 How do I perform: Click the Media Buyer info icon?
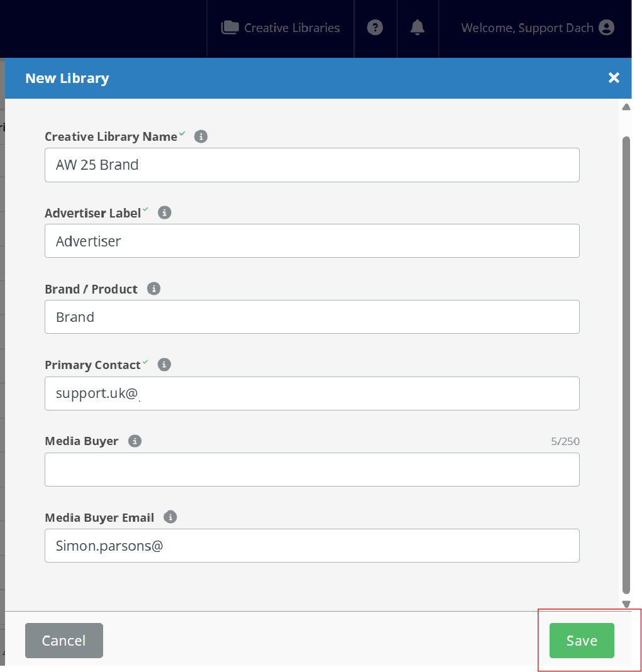click(x=135, y=441)
